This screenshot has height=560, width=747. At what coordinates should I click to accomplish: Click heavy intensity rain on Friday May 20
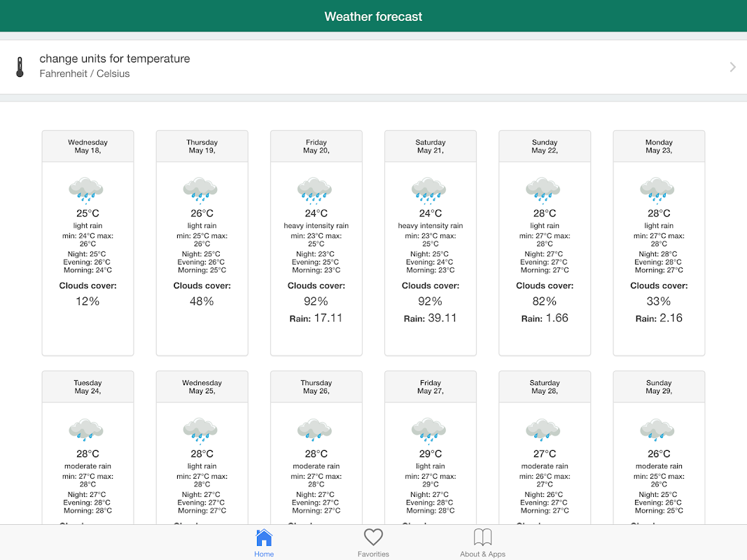(x=316, y=225)
